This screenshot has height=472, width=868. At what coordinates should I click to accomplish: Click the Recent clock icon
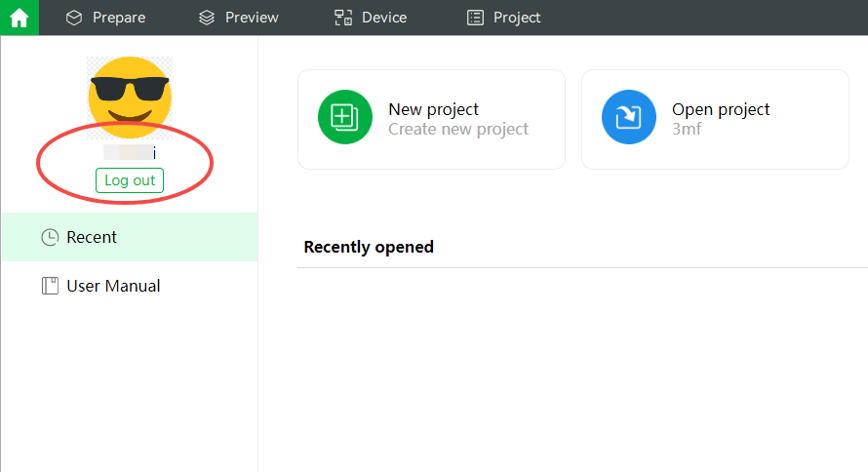(x=50, y=237)
